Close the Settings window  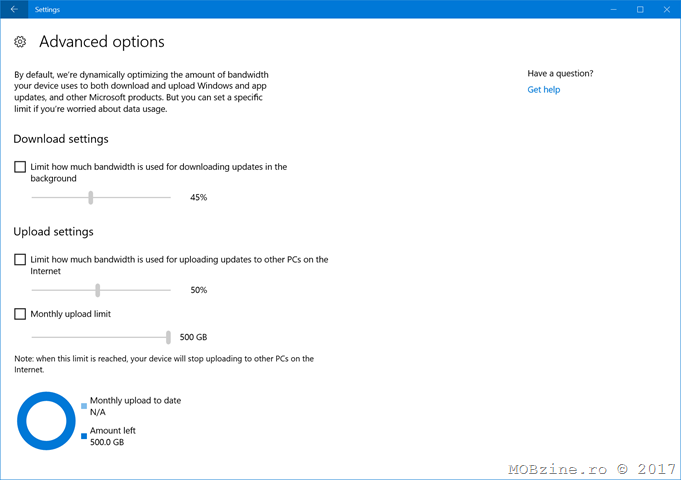[x=667, y=9]
